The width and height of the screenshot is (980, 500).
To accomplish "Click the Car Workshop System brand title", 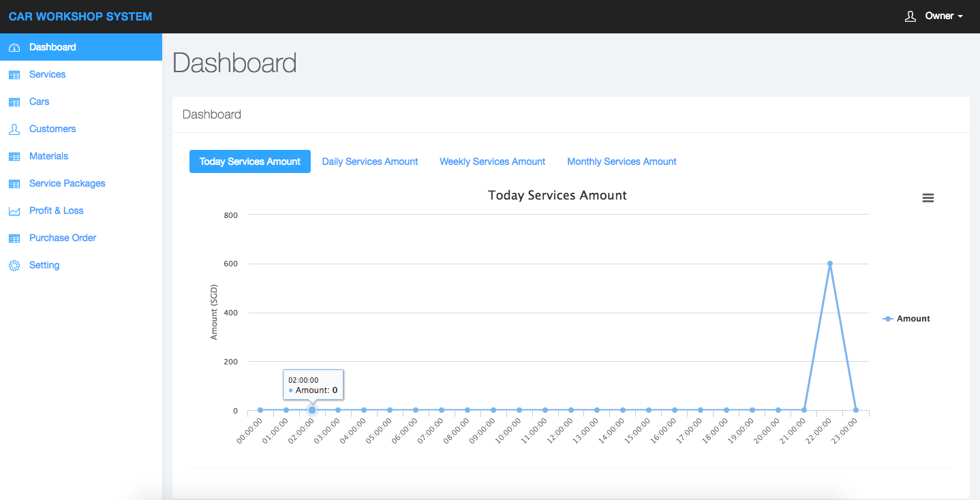I will click(x=80, y=16).
